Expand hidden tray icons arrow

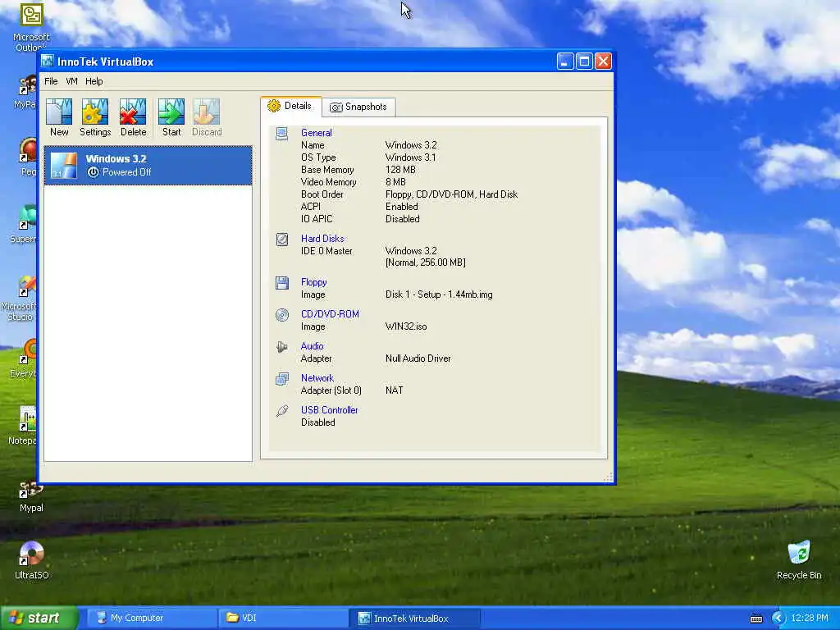pos(778,619)
